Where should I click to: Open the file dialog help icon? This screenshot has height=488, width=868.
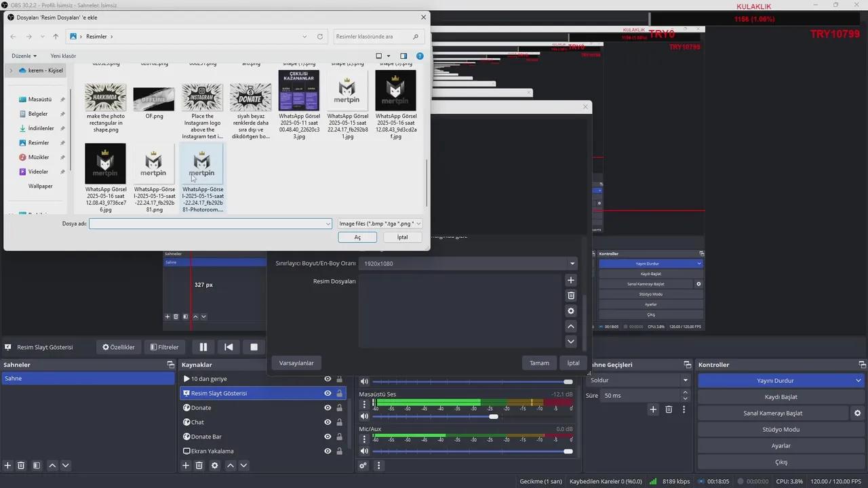tap(420, 56)
